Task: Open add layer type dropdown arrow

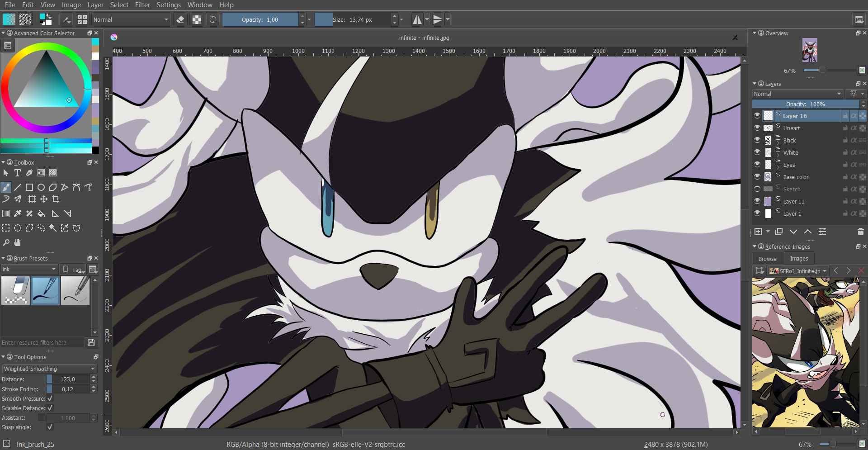Action: 768,232
